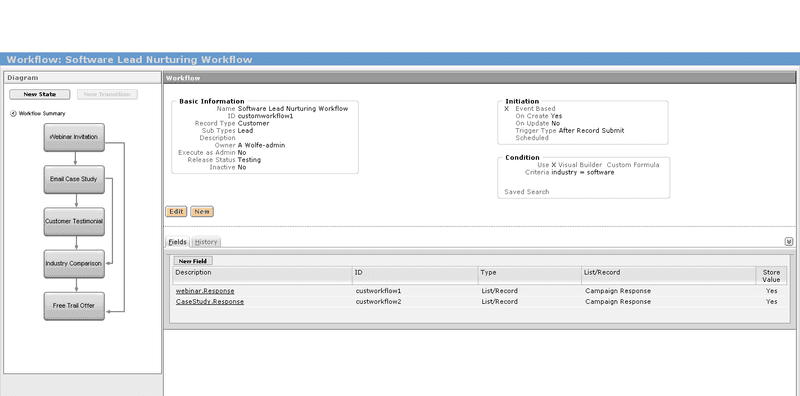Open the Edit workflow button
Screen dimensions: 800x396
point(176,212)
